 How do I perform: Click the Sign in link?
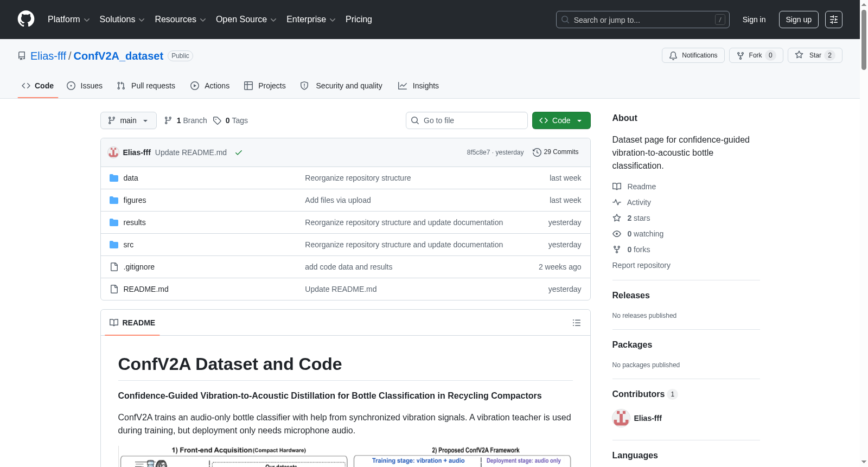754,20
